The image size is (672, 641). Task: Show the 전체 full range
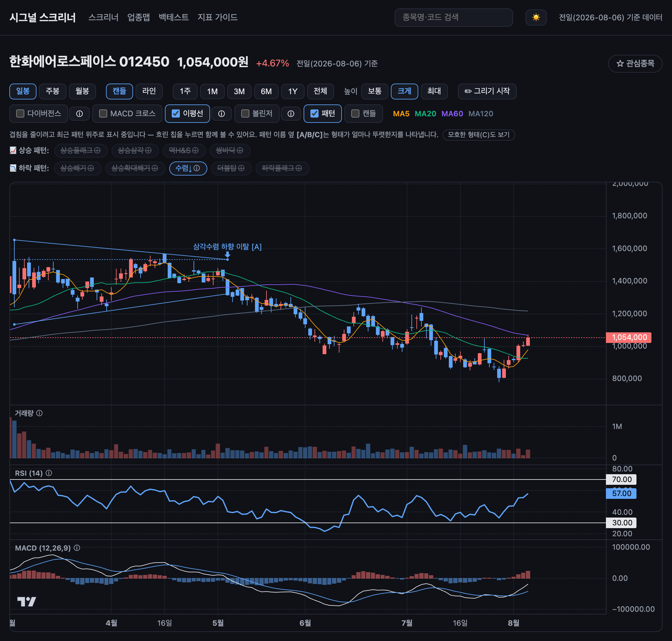click(x=320, y=91)
